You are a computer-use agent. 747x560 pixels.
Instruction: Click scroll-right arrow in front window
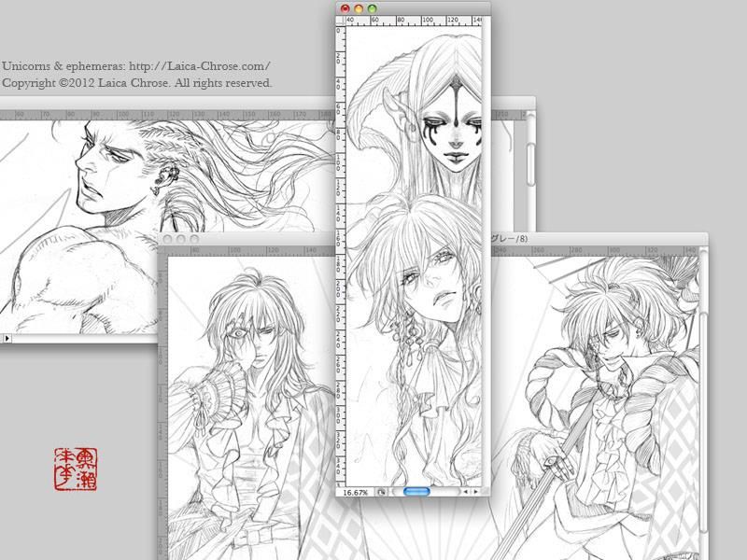[x=475, y=492]
